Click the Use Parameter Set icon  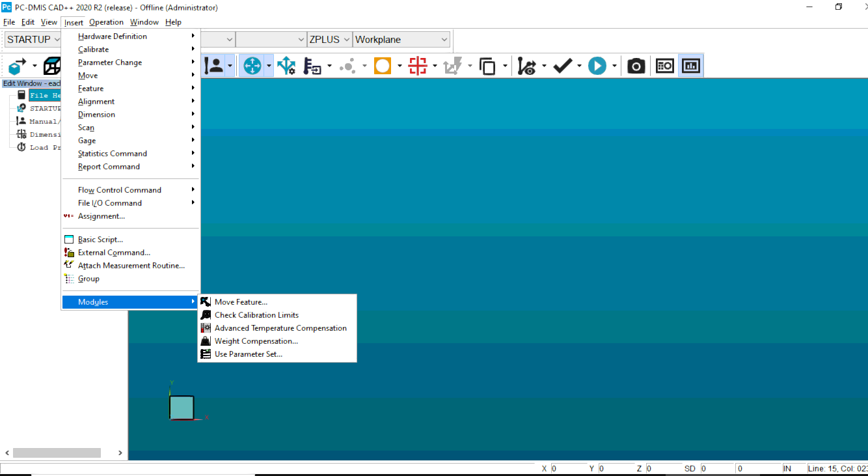point(206,354)
